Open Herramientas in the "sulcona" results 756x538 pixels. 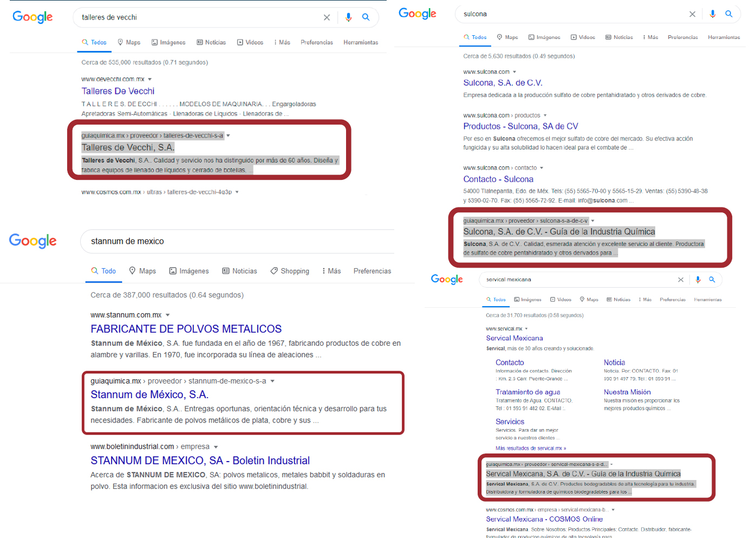724,37
